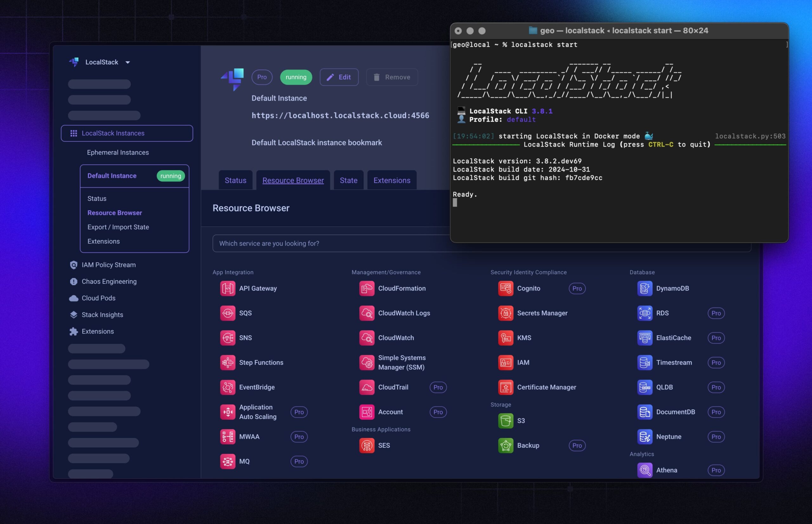812x524 pixels.
Task: Click the Cognito service icon
Action: click(506, 288)
